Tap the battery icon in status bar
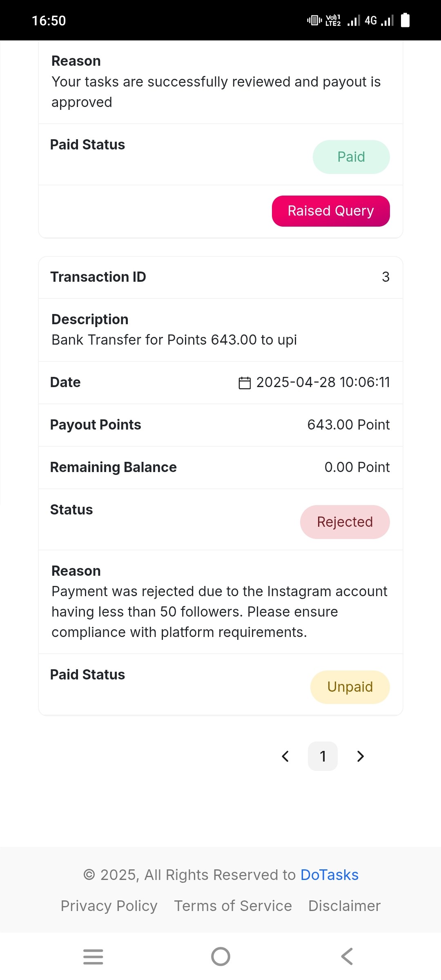 pyautogui.click(x=405, y=20)
